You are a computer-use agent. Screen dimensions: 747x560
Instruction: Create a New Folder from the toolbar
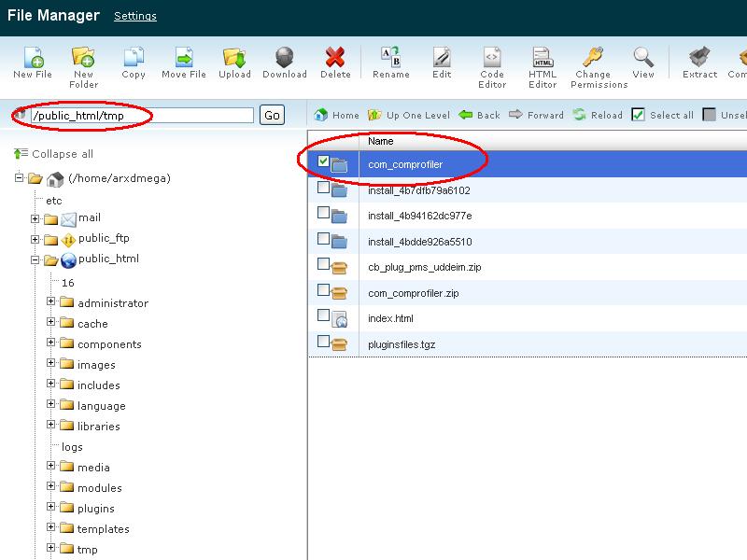[x=83, y=57]
